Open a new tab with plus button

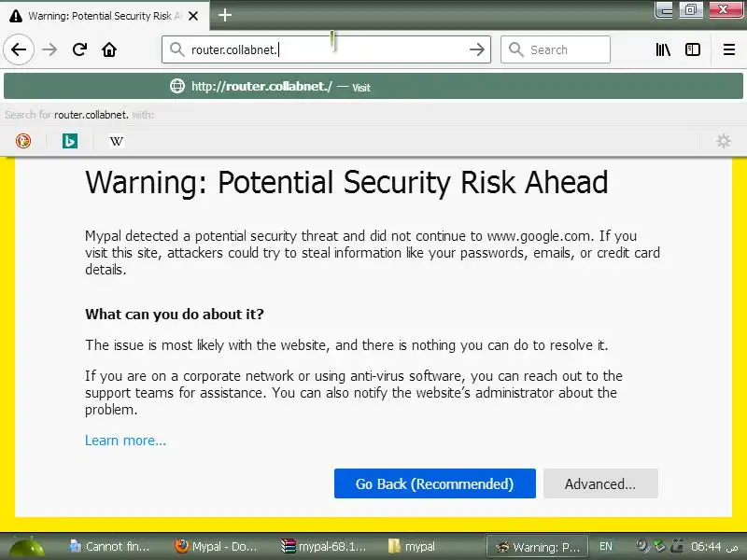(x=225, y=15)
